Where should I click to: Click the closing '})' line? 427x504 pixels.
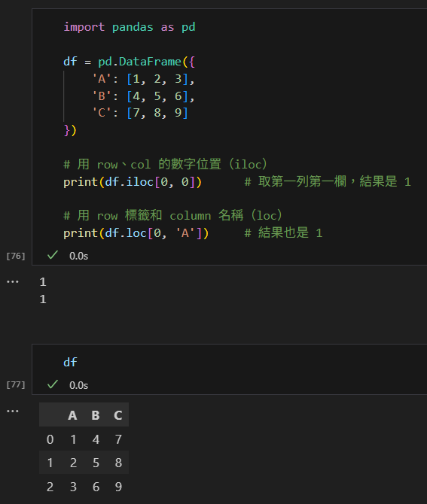pyautogui.click(x=70, y=130)
